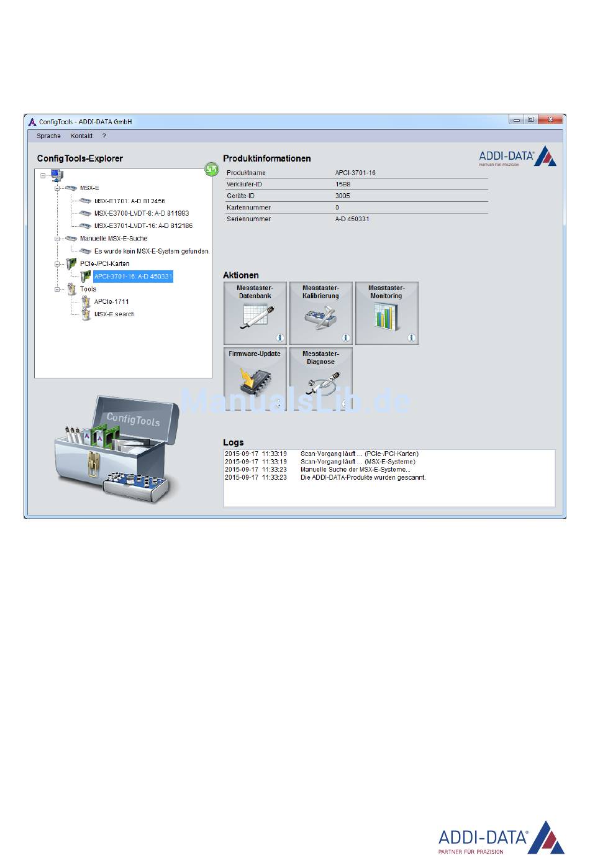Click the device icon beside MSX-E3700-LVDT-8

coord(85,213)
